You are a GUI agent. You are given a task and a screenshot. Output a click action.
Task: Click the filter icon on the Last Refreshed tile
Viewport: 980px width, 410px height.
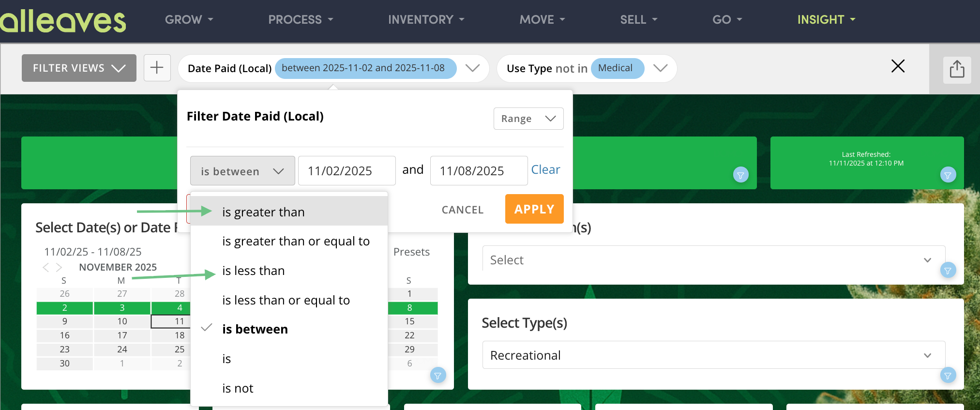click(x=948, y=175)
